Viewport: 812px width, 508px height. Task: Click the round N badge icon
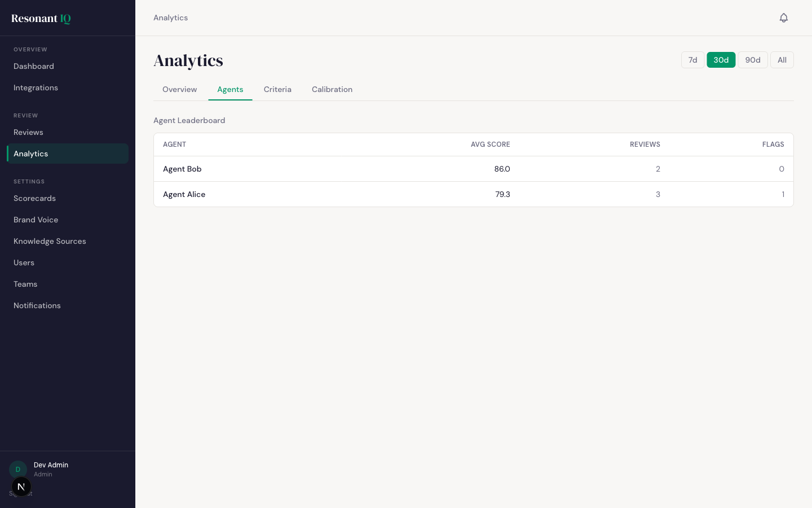click(x=21, y=487)
